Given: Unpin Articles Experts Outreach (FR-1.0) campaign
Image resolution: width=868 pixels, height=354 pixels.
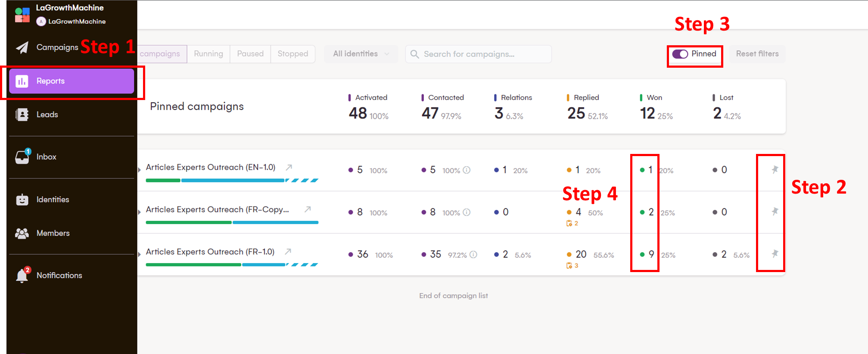Looking at the screenshot, I should tap(775, 254).
